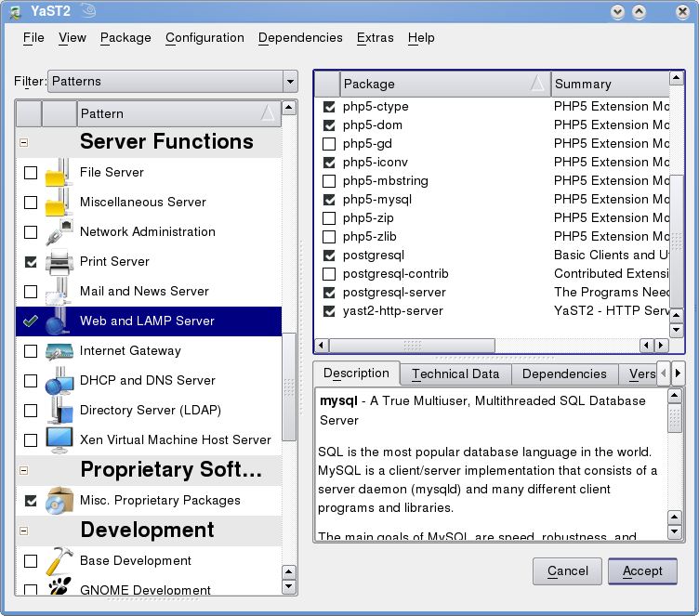Image resolution: width=699 pixels, height=616 pixels.
Task: Click the Print Server printer icon
Action: point(59,262)
